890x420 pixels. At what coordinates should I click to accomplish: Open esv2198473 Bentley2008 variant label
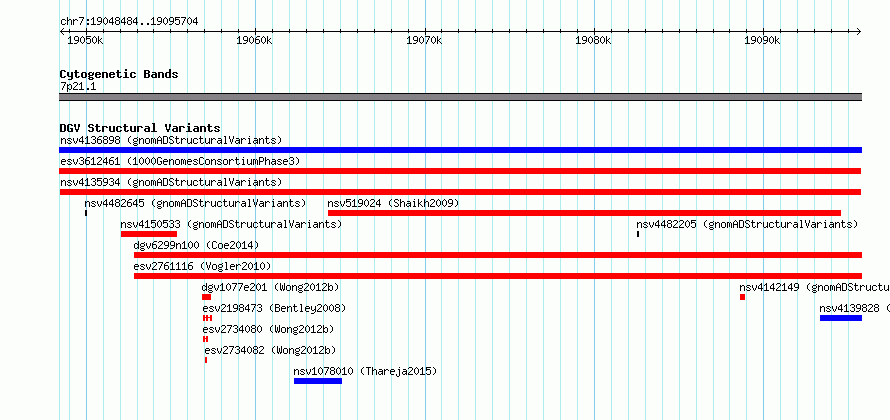[x=274, y=308]
